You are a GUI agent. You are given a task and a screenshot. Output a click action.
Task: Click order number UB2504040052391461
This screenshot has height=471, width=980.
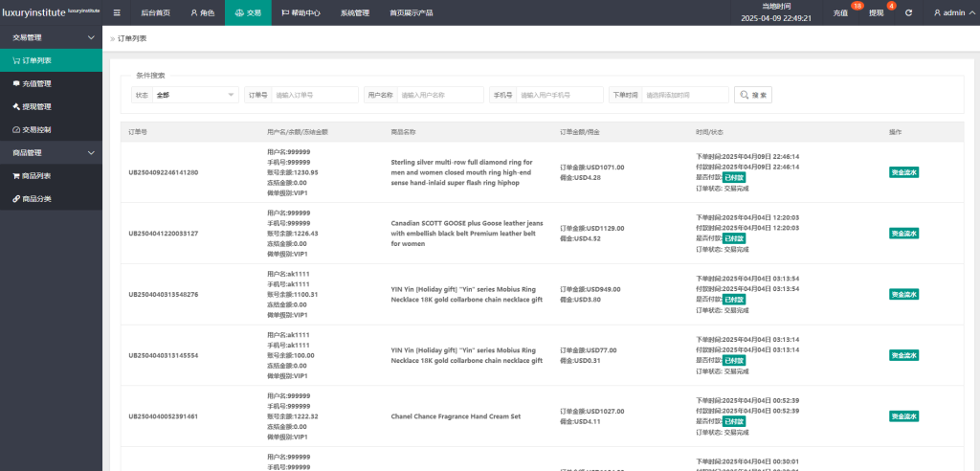coord(164,416)
